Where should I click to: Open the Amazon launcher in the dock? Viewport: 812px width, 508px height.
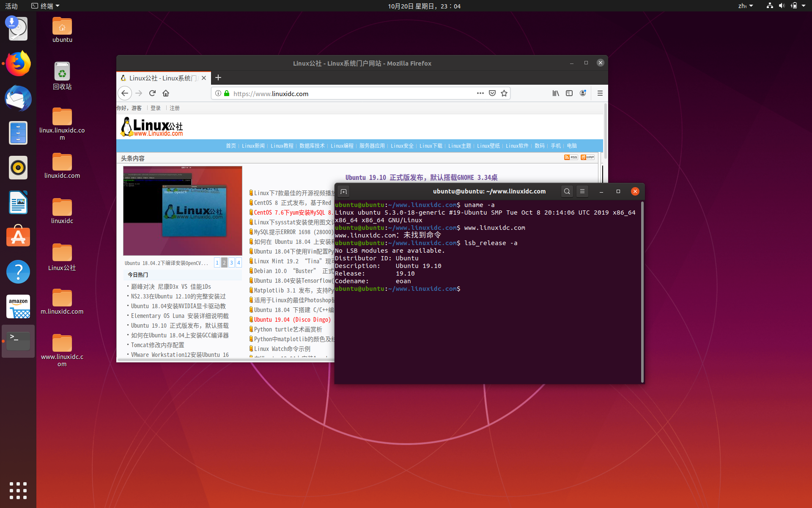click(x=18, y=306)
